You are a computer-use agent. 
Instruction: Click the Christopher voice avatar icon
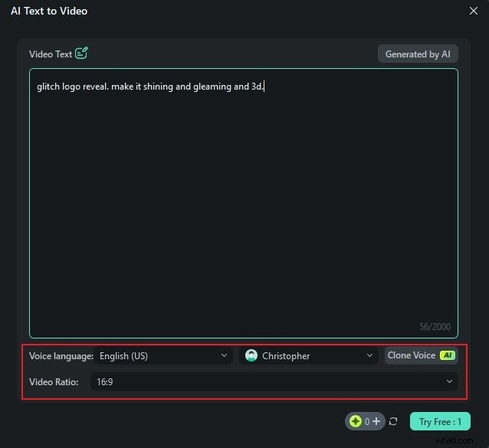click(251, 356)
